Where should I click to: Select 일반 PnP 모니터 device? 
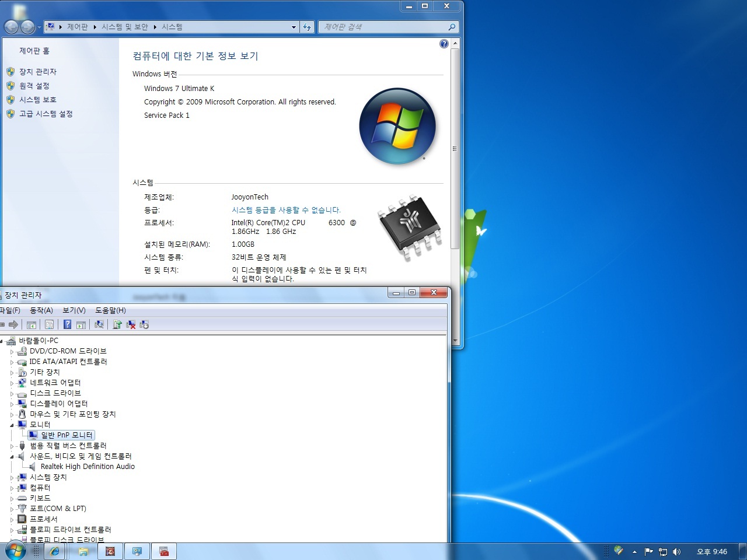coord(67,435)
